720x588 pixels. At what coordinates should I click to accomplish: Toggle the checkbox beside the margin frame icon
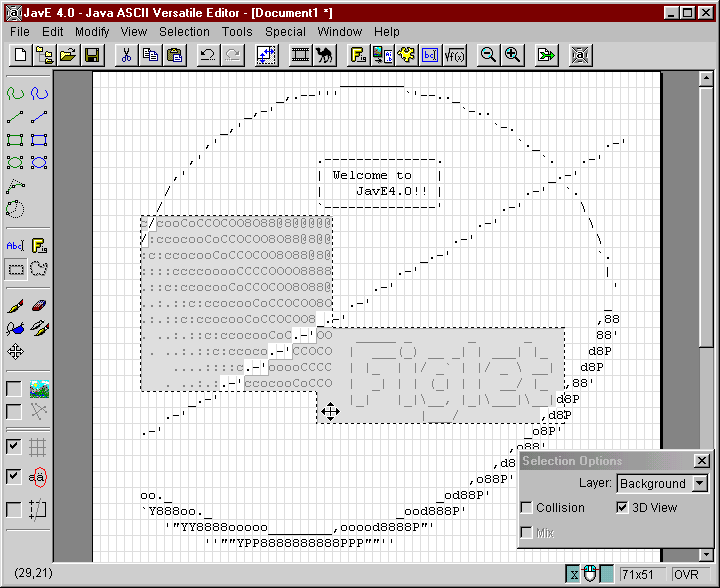(x=14, y=509)
